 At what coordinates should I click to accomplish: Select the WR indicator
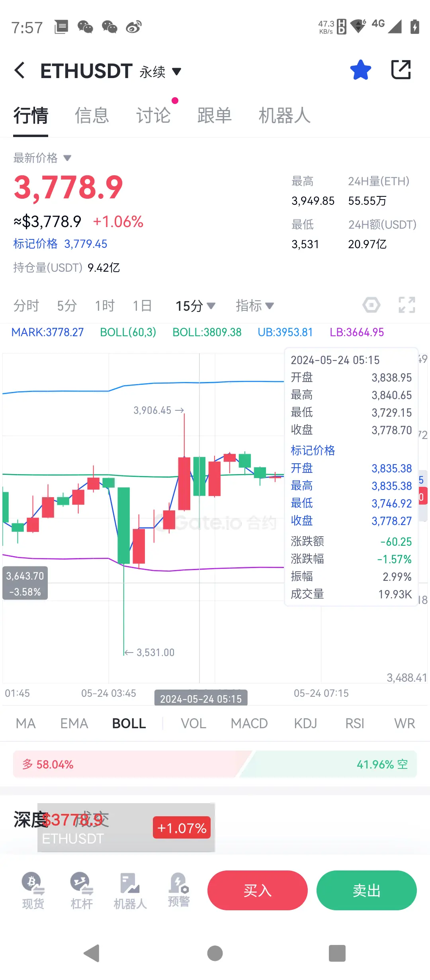(x=405, y=723)
